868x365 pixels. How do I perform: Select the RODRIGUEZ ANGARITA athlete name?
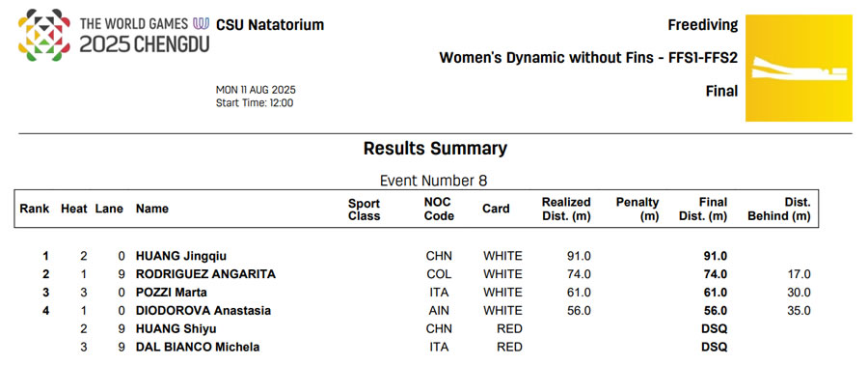click(206, 274)
